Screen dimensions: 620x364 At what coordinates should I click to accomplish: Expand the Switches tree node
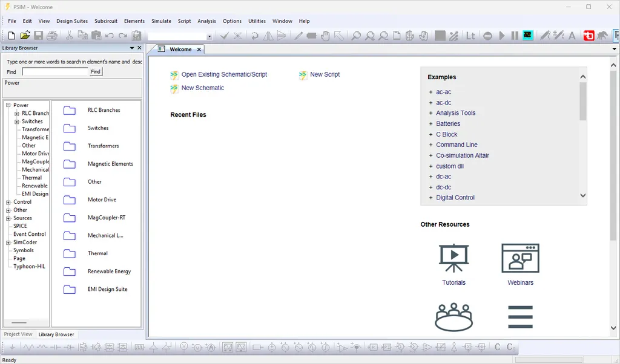click(16, 122)
